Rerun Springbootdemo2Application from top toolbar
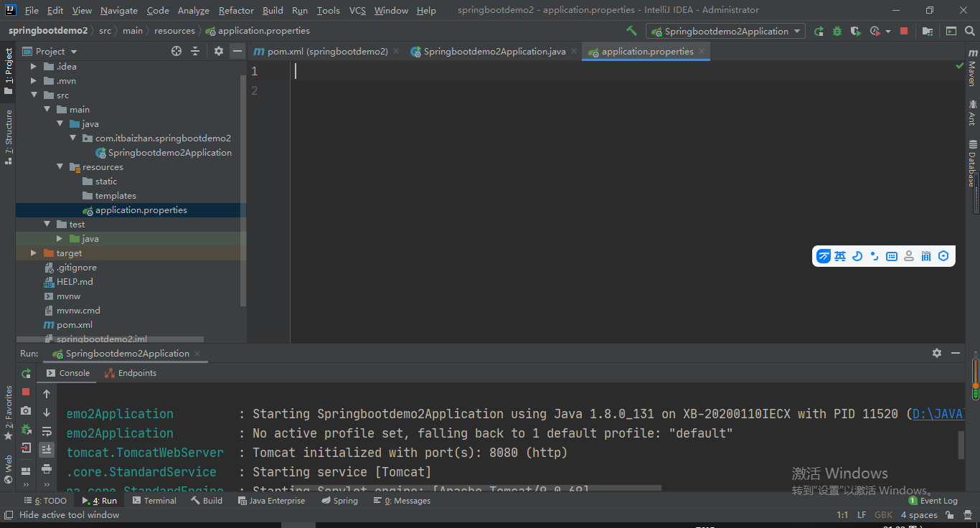Viewport: 980px width, 528px height. coord(819,31)
